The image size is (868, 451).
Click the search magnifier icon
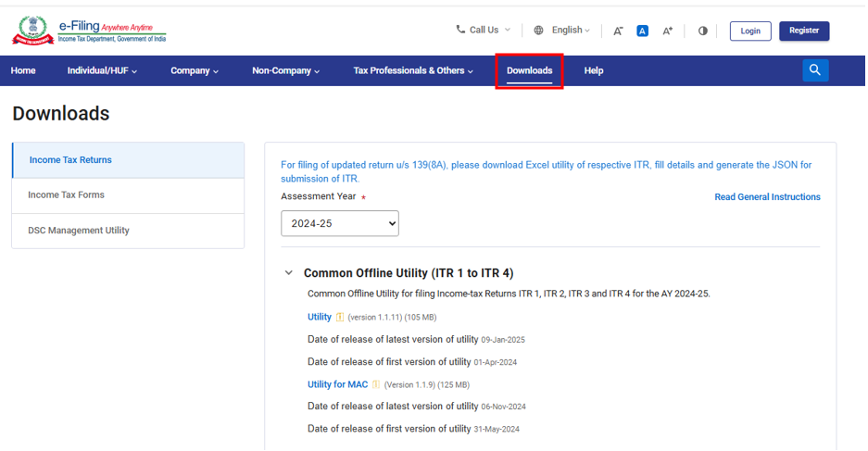[815, 70]
